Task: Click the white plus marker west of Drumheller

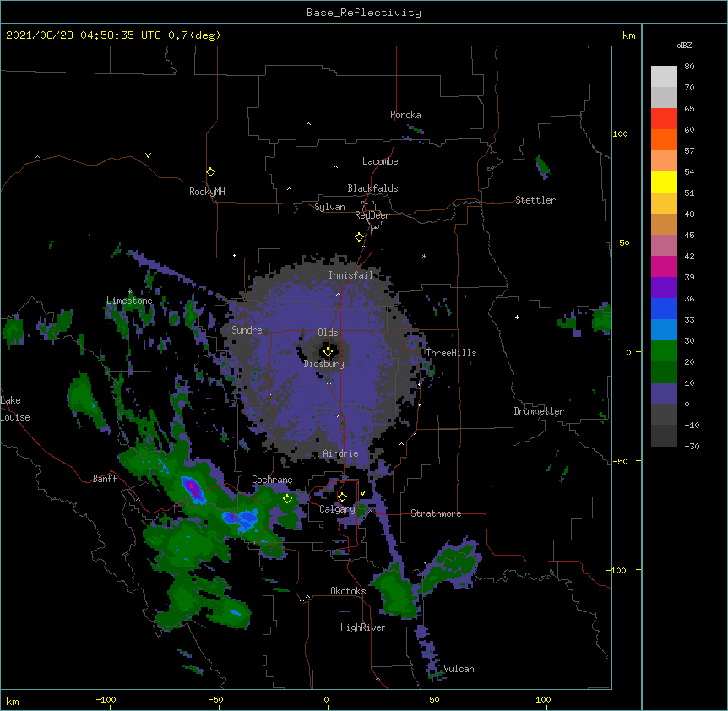Action: click(x=517, y=317)
